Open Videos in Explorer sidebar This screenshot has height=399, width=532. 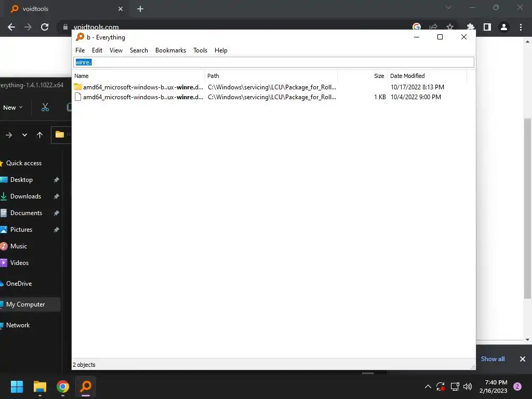[19, 263]
